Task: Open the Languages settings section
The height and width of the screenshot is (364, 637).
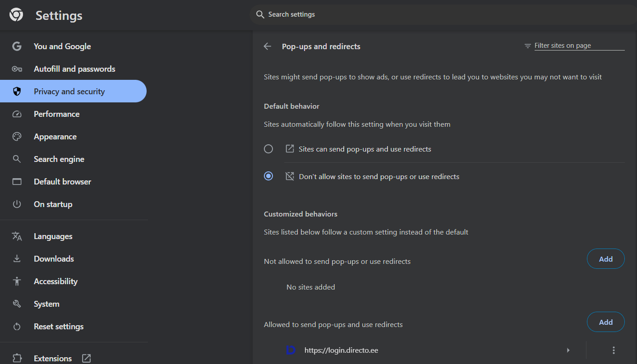Action: click(53, 236)
